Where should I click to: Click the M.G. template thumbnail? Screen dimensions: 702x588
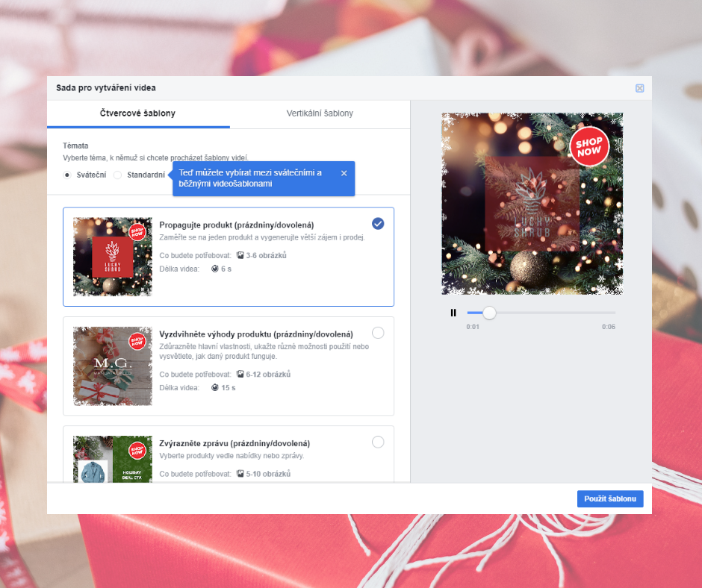[113, 366]
